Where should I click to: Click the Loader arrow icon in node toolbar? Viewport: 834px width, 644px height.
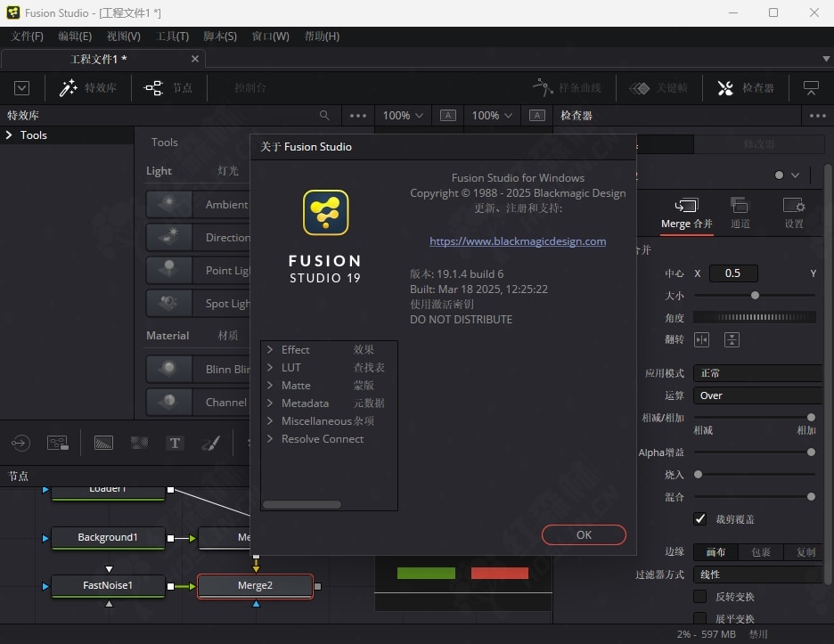coord(20,443)
